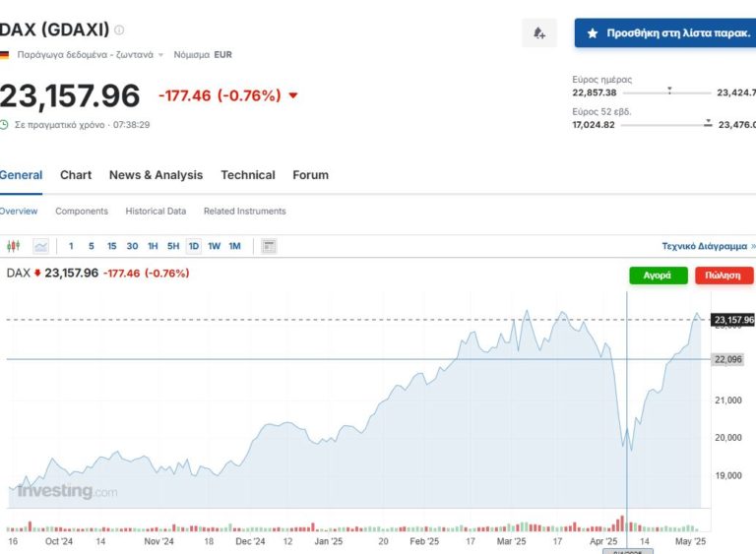The image size is (756, 554).
Task: Open the red arrow next to price change
Action: [293, 95]
